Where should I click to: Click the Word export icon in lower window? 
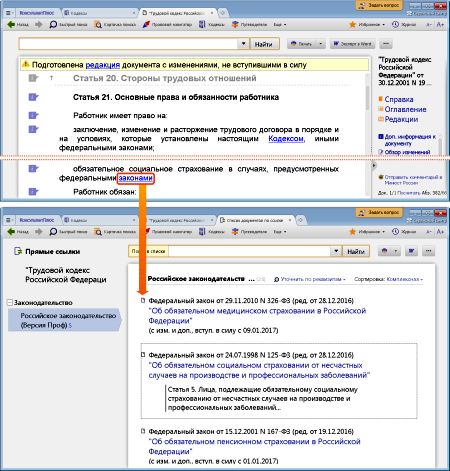[411, 251]
